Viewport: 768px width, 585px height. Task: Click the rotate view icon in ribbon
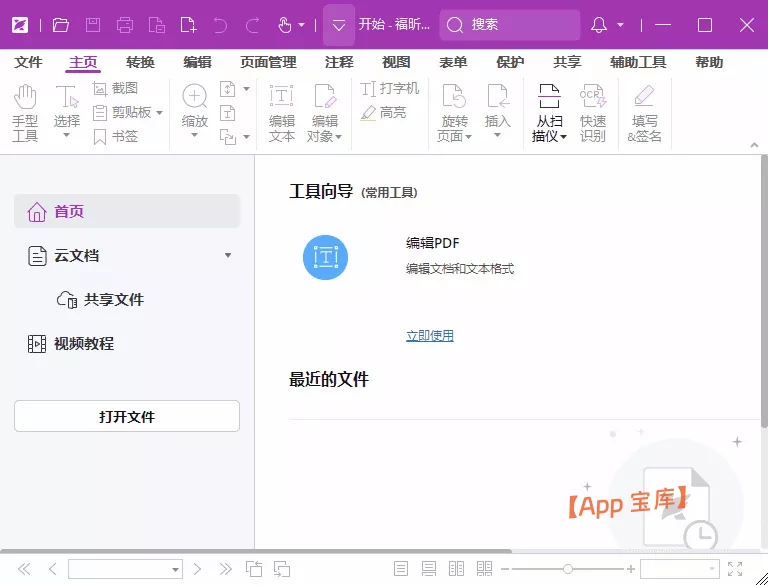click(228, 137)
